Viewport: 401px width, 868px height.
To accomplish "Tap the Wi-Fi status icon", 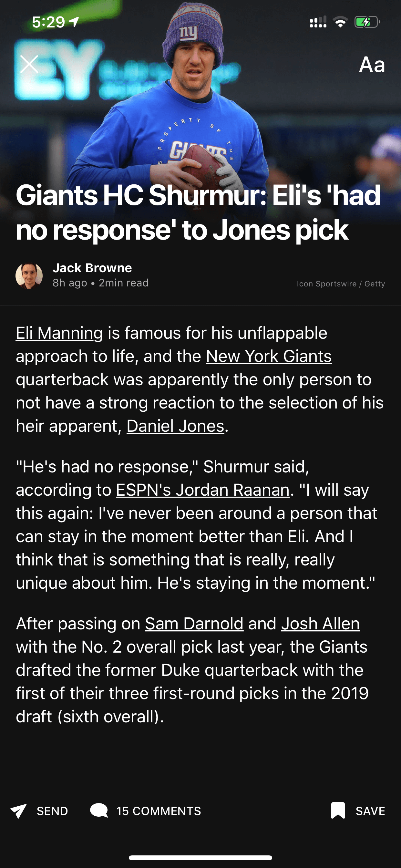I will (x=340, y=22).
